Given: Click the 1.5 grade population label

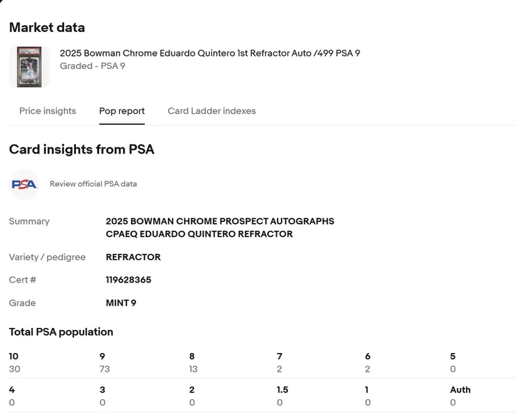Looking at the screenshot, I should [282, 390].
